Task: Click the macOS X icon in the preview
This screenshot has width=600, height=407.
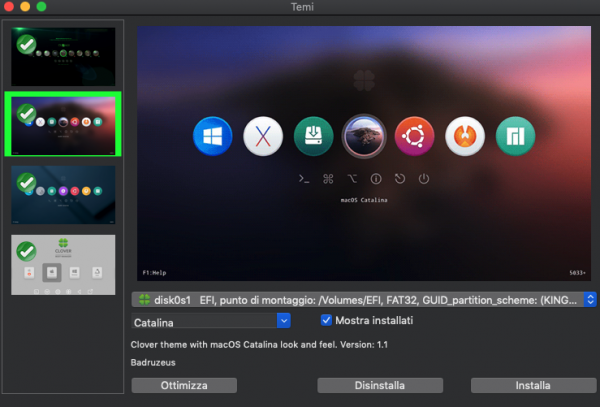Action: [263, 136]
